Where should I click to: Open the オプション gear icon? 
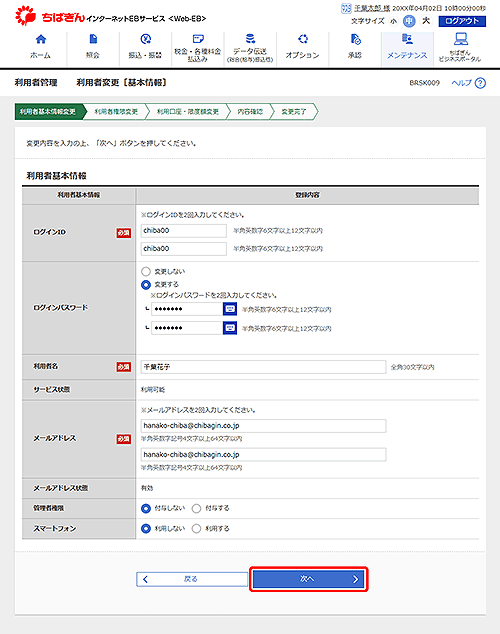point(303,39)
